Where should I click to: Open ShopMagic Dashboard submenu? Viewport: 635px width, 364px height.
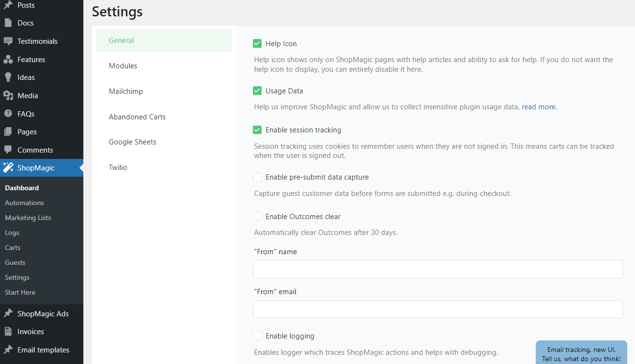(22, 188)
